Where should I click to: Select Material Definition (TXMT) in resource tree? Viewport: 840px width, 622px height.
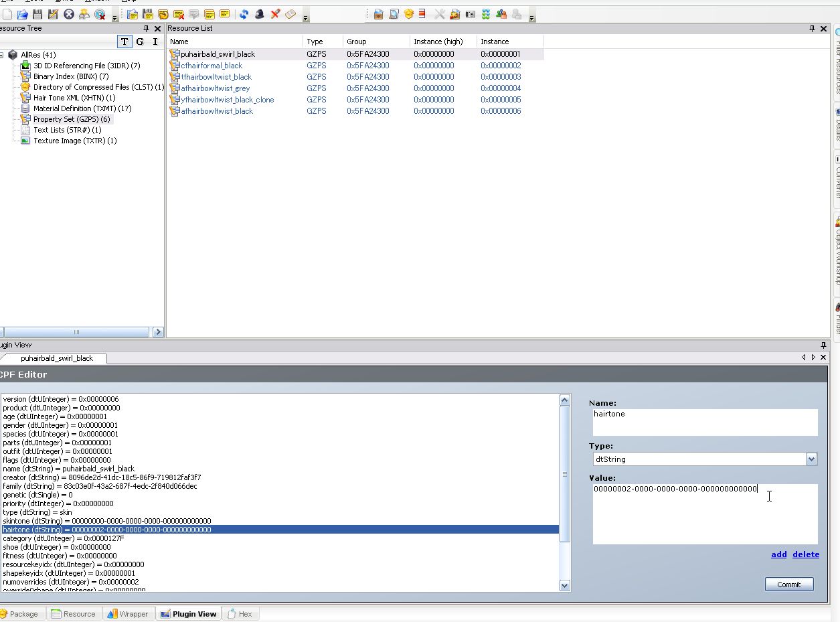click(82, 108)
